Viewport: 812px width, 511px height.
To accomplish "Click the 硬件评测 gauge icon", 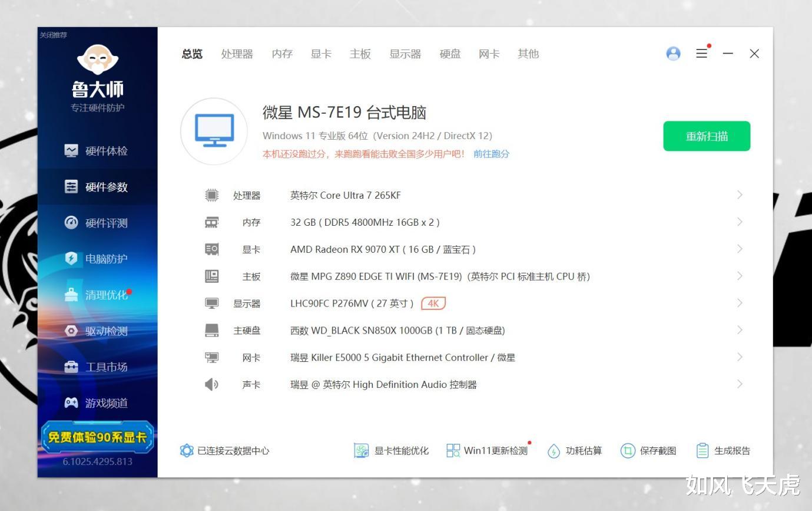I will [x=71, y=223].
